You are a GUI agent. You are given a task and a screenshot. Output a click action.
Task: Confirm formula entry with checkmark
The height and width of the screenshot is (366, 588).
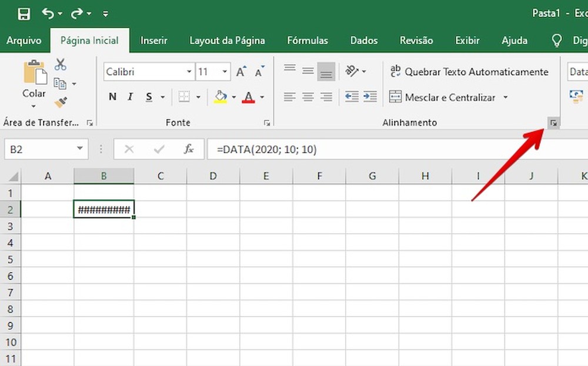pos(159,149)
